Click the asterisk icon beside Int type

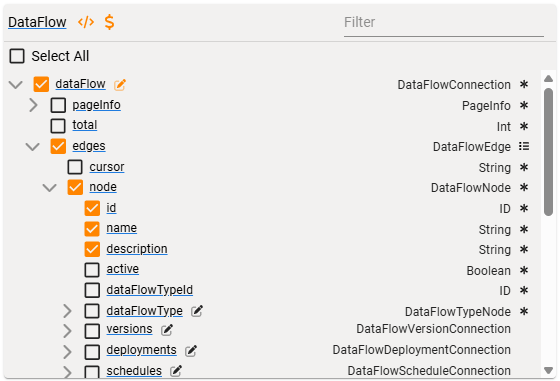click(524, 126)
